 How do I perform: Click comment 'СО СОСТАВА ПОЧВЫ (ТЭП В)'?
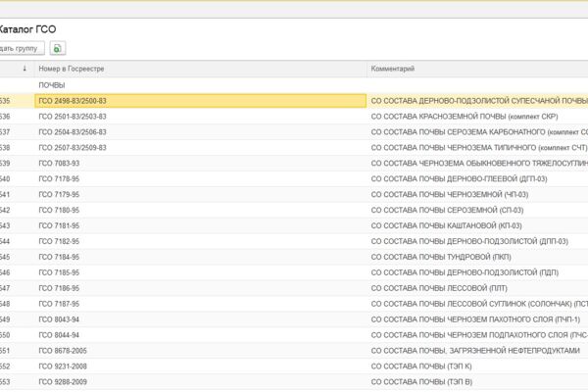pyautogui.click(x=421, y=382)
